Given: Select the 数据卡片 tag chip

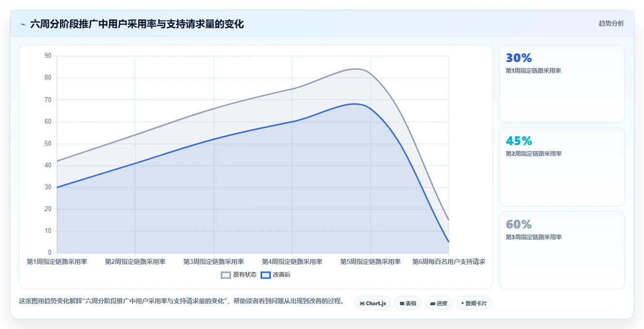Looking at the screenshot, I should (x=474, y=303).
